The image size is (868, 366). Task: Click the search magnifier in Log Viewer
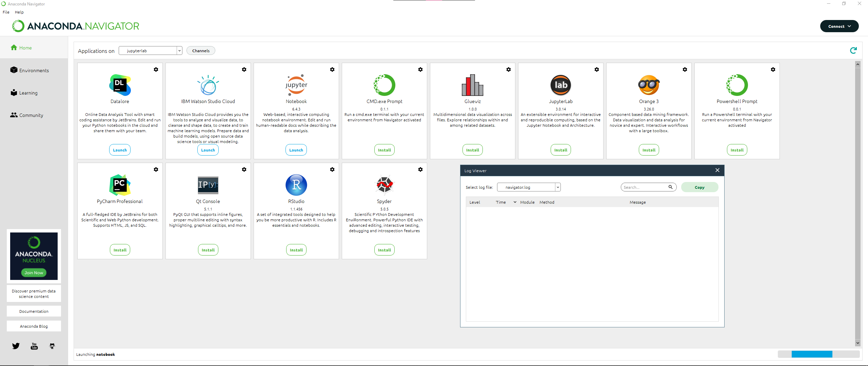tap(670, 187)
